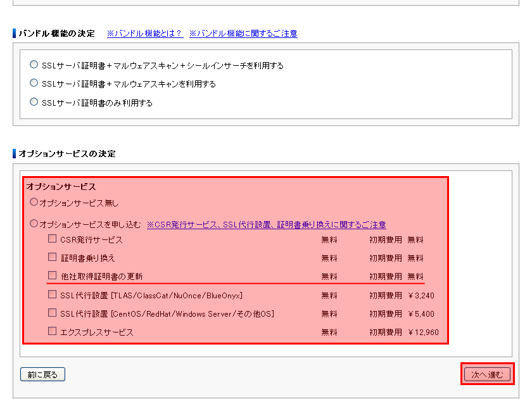
Task: Check the 証明書乗り換え checkbox
Action: tap(52, 257)
